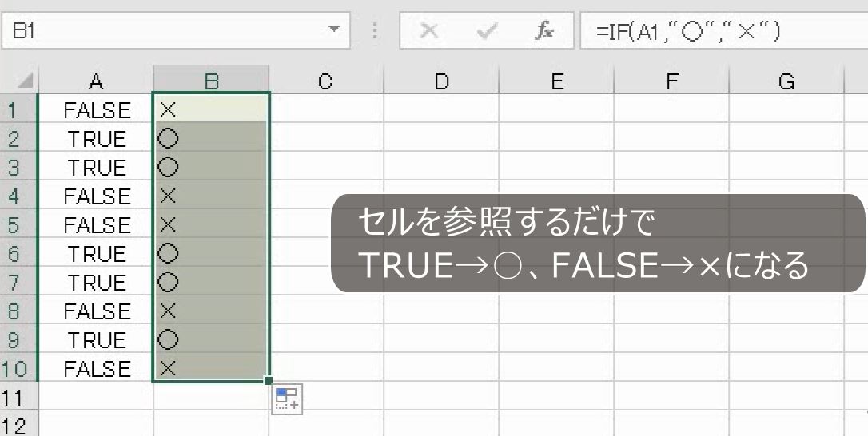
Task: Confirm entry with the checkmark icon
Action: click(487, 31)
